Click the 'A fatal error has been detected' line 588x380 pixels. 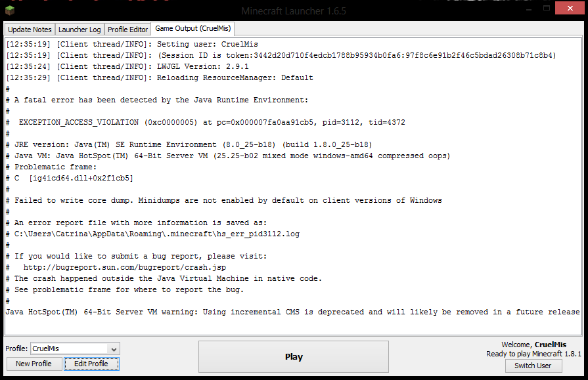tap(157, 100)
